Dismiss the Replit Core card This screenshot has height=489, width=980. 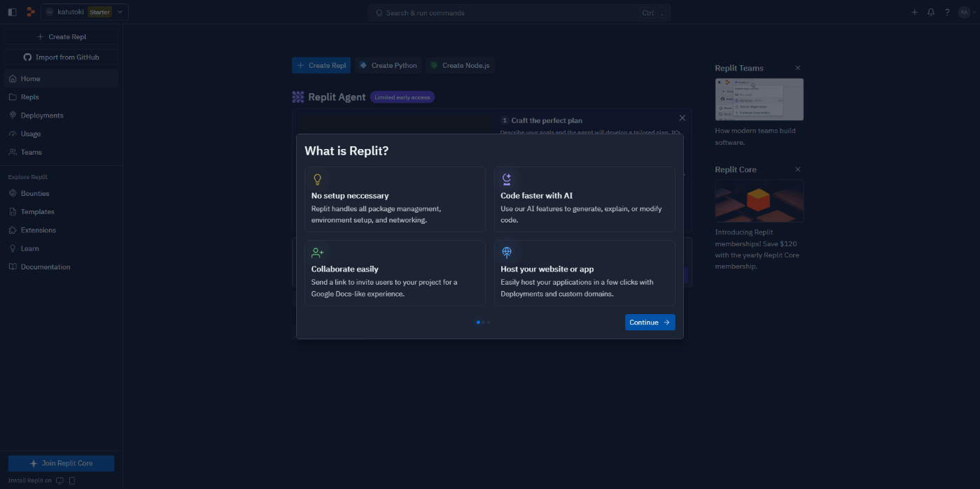(x=798, y=169)
